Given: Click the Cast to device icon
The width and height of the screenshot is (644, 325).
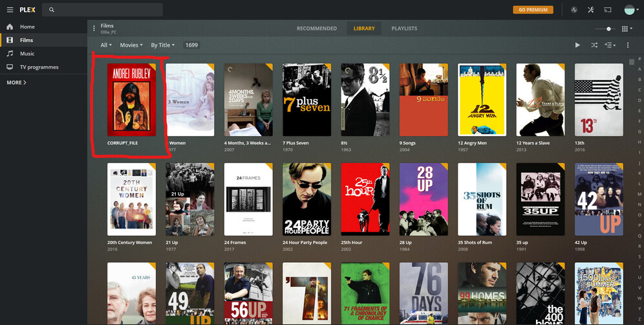Looking at the screenshot, I should click(607, 10).
